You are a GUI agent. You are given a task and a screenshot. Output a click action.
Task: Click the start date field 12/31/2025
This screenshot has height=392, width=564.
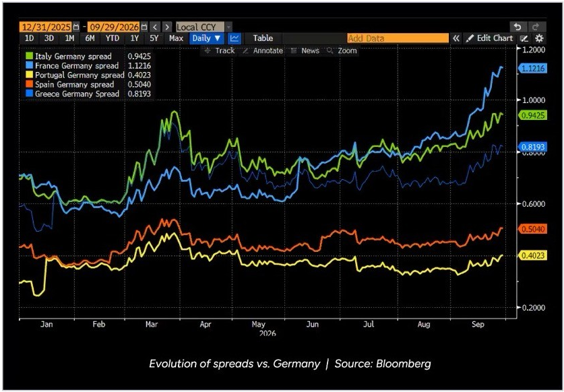point(46,27)
